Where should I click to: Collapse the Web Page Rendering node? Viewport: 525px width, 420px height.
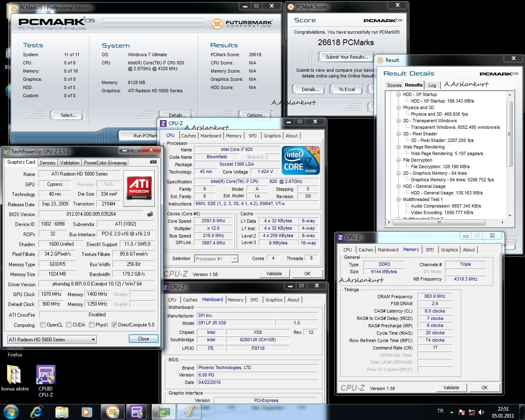click(398, 147)
